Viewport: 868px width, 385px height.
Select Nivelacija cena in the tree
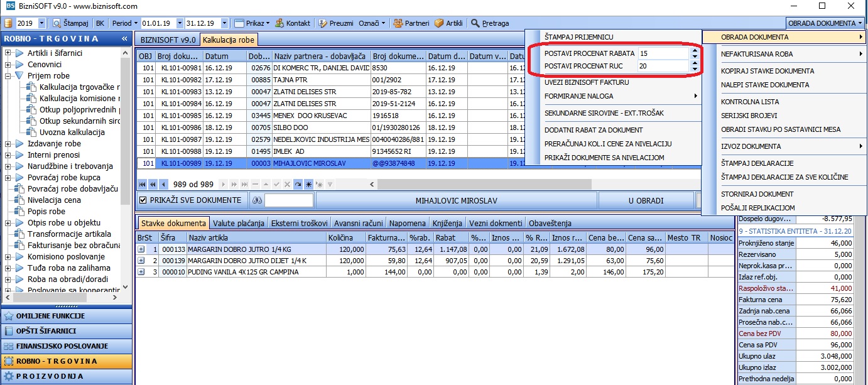[x=54, y=200]
